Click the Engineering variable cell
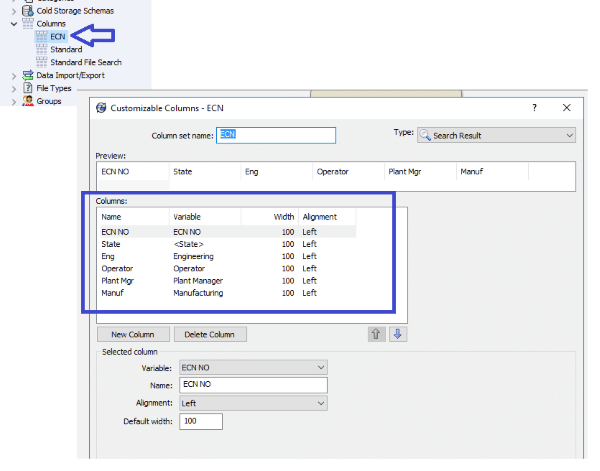Screen dimensions: 600x471 [x=194, y=256]
